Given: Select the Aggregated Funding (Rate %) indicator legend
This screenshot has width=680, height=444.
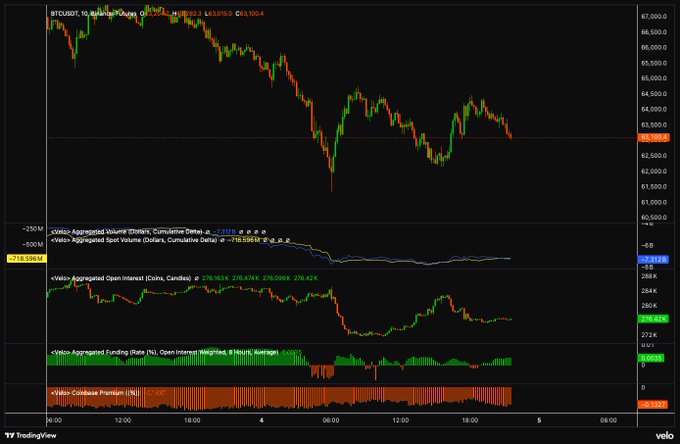Looking at the screenshot, I should click(x=164, y=352).
